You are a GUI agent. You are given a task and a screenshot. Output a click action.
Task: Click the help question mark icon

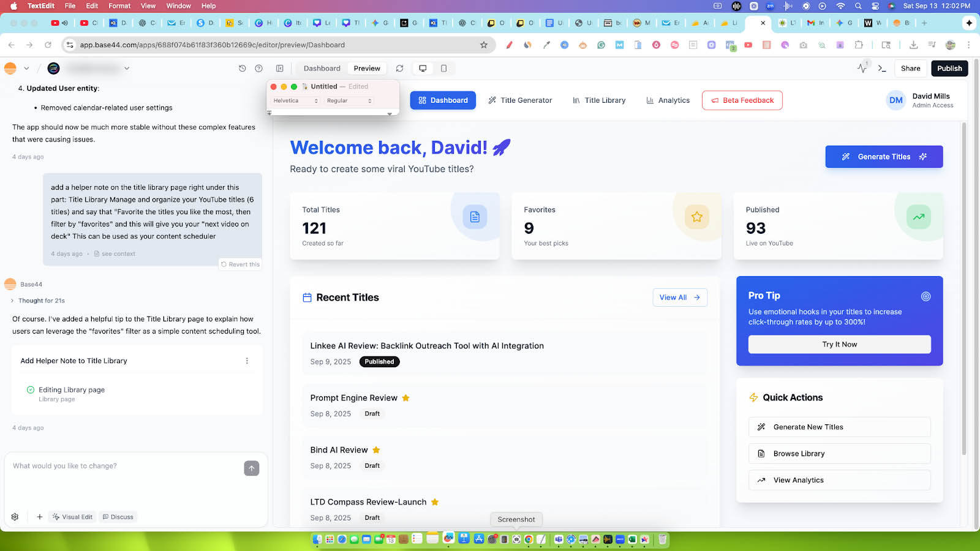(258, 69)
